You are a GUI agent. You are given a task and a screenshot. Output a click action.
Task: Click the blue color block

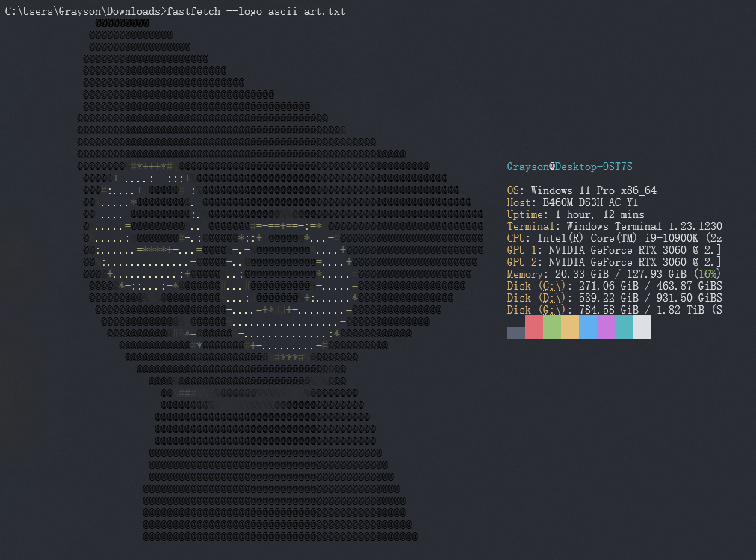pos(588,327)
